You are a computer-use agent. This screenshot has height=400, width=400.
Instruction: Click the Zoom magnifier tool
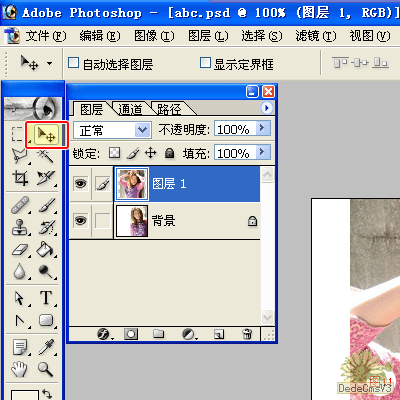point(45,369)
